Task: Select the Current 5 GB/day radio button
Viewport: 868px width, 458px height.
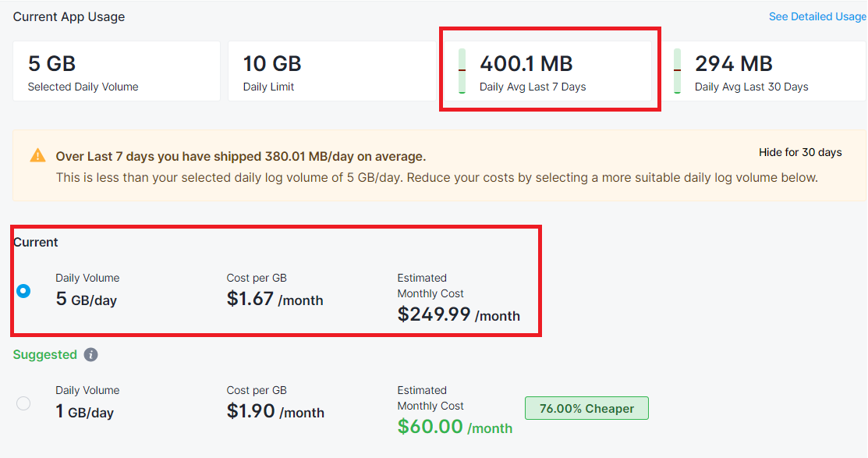Action: click(x=23, y=291)
